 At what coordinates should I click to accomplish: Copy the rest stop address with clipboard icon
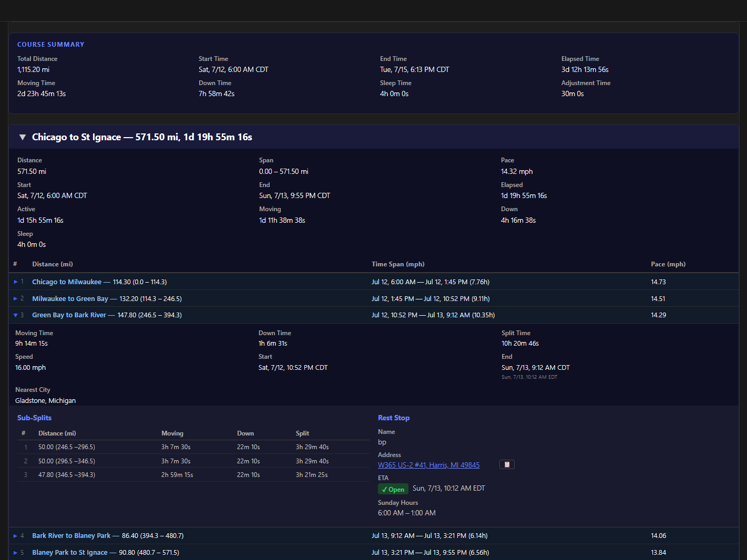coord(506,464)
